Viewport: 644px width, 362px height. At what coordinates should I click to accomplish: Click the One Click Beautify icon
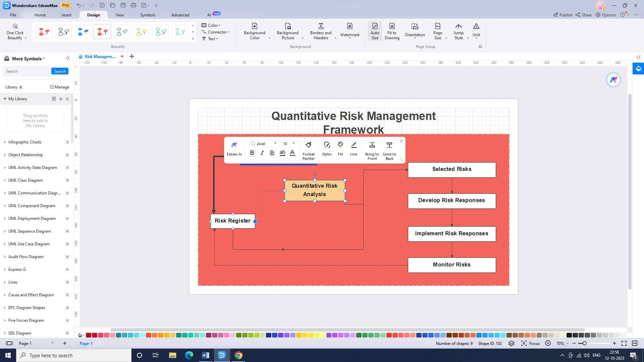point(15,31)
